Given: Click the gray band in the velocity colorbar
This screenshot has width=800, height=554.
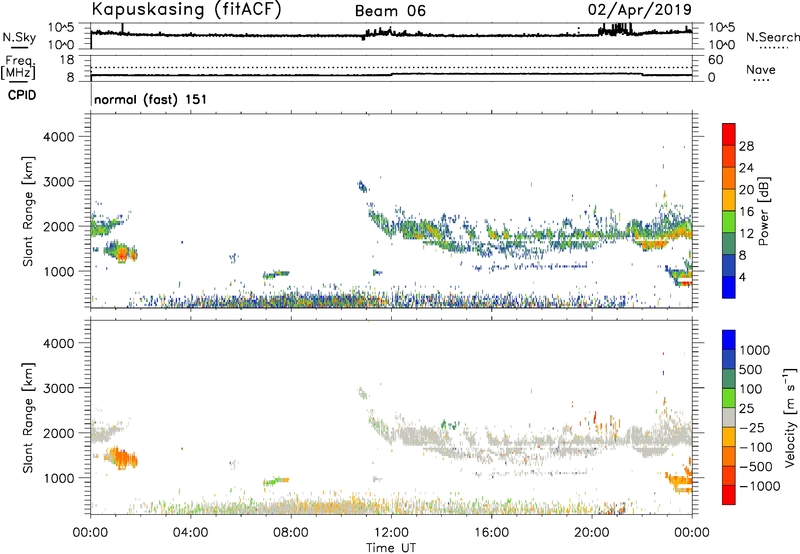Looking at the screenshot, I should pyautogui.click(x=729, y=417).
